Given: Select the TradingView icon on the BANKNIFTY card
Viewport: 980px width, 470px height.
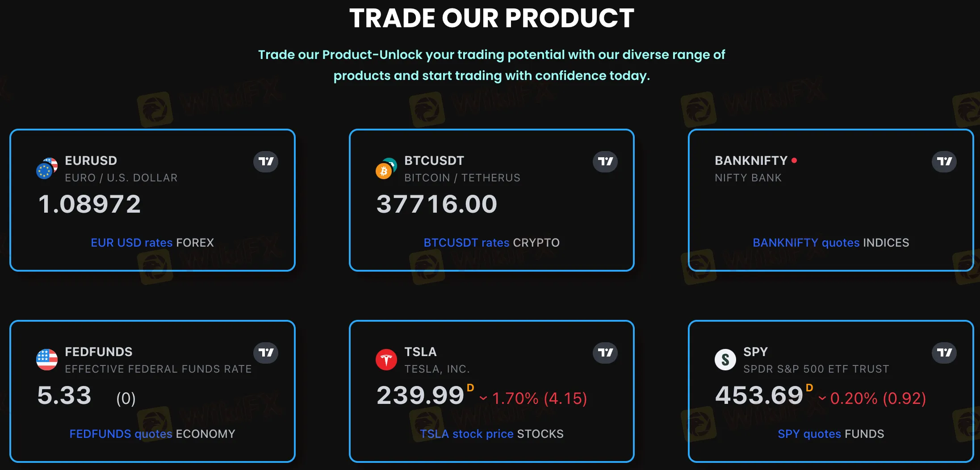Looking at the screenshot, I should [944, 161].
